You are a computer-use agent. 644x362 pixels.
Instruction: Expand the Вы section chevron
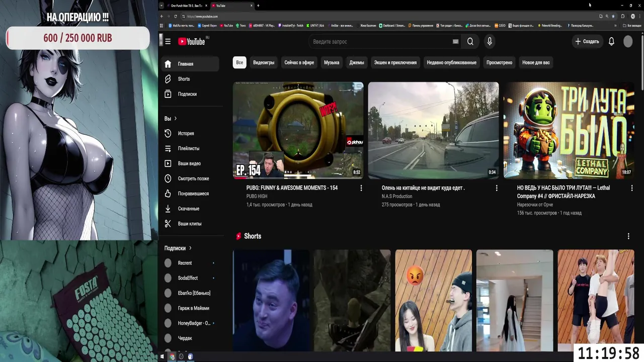point(175,119)
